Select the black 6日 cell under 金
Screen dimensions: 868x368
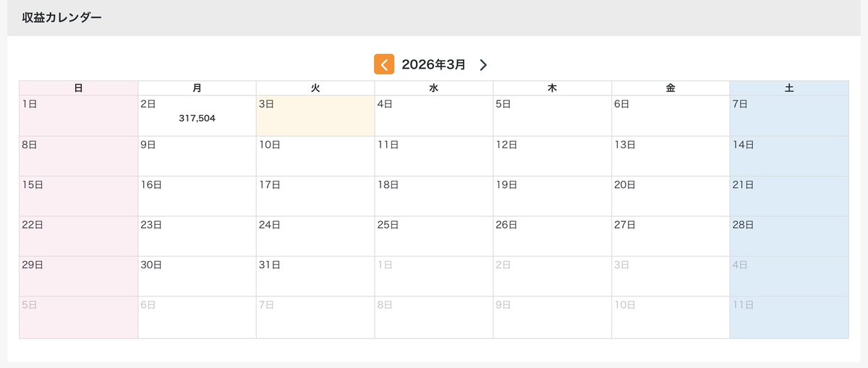(x=671, y=116)
